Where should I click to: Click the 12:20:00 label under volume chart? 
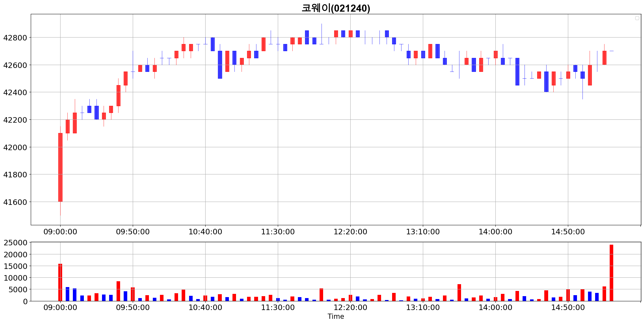(350, 307)
